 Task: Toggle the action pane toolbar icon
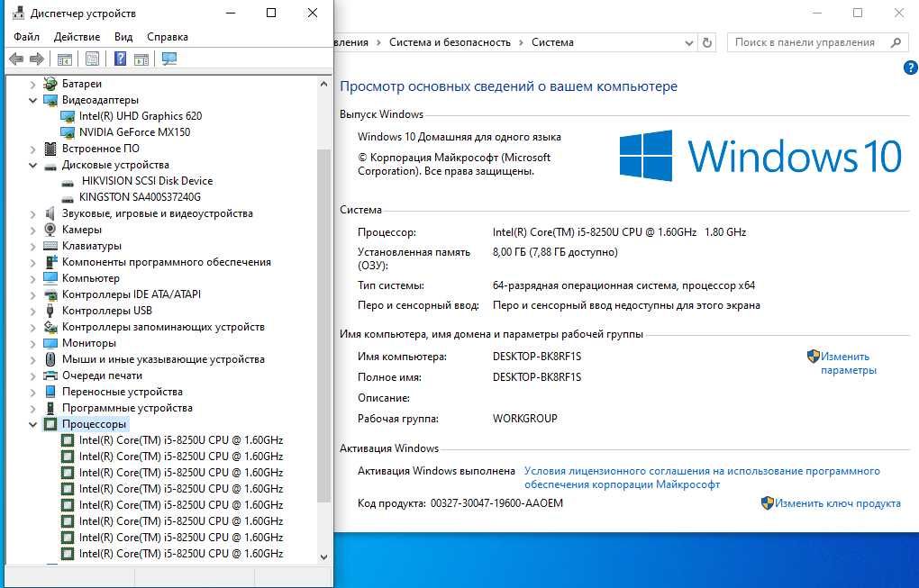click(x=141, y=59)
